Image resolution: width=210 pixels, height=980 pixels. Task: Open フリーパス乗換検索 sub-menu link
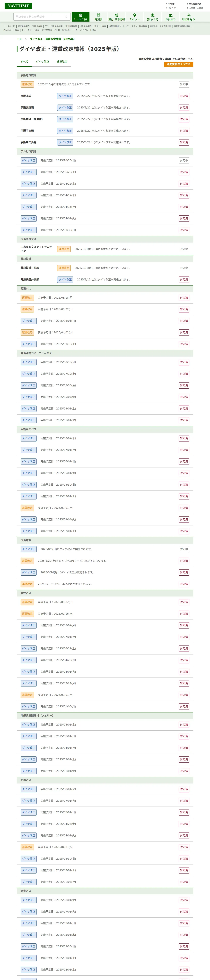[54, 26]
